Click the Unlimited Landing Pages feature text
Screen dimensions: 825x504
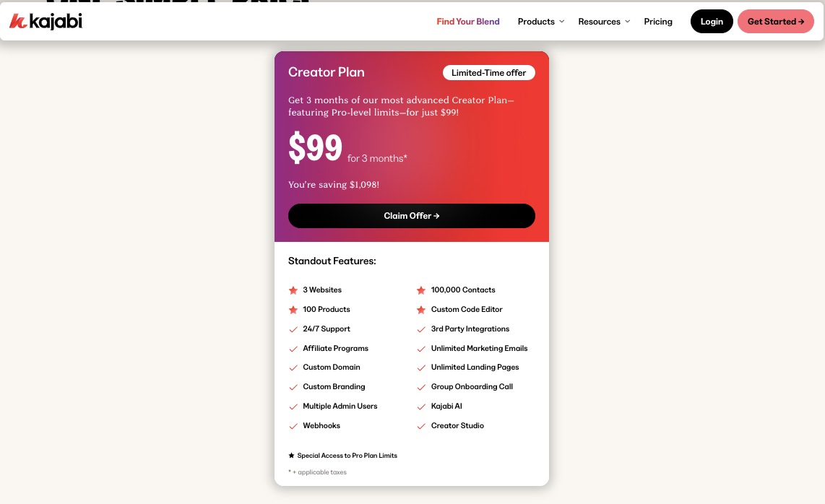point(475,368)
